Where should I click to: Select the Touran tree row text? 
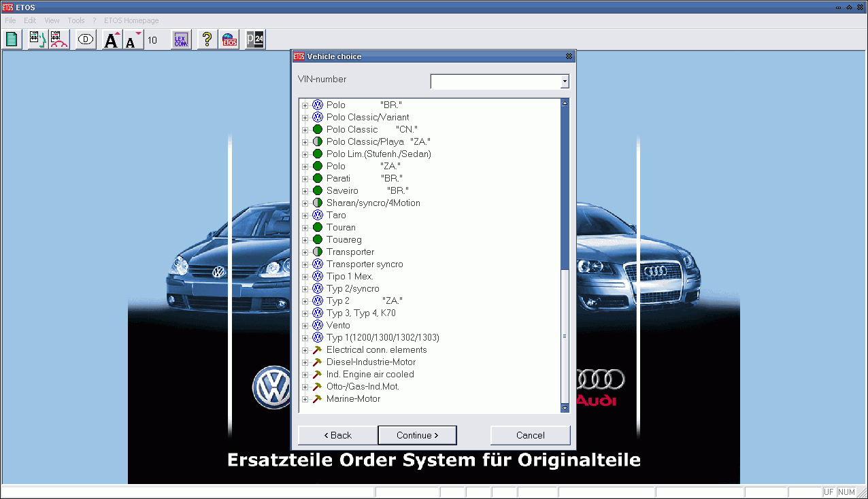[341, 227]
